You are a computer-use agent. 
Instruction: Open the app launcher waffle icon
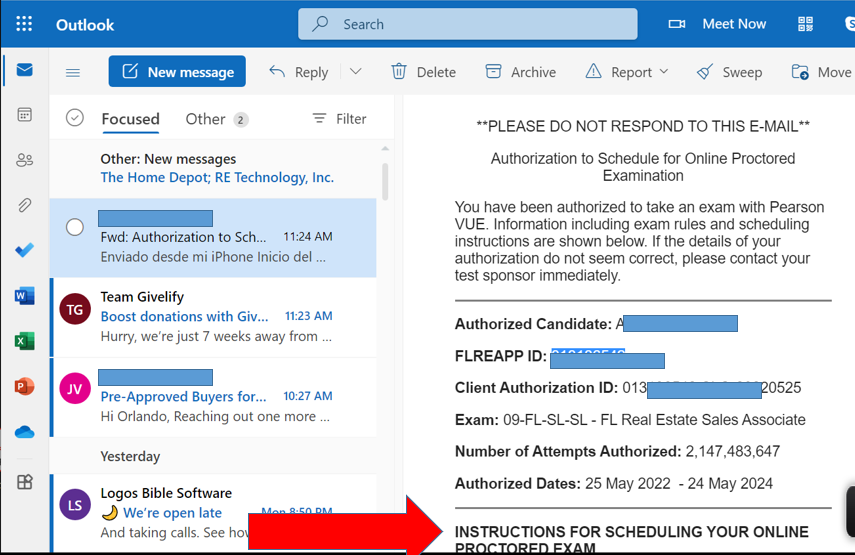pos(24,24)
